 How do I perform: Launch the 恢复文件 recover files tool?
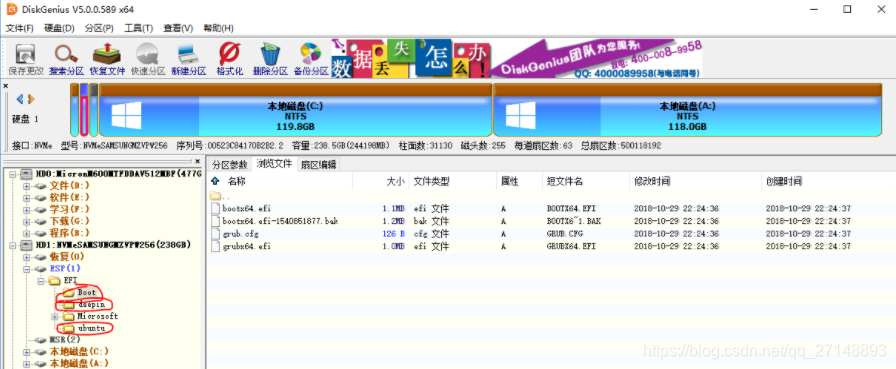point(107,59)
